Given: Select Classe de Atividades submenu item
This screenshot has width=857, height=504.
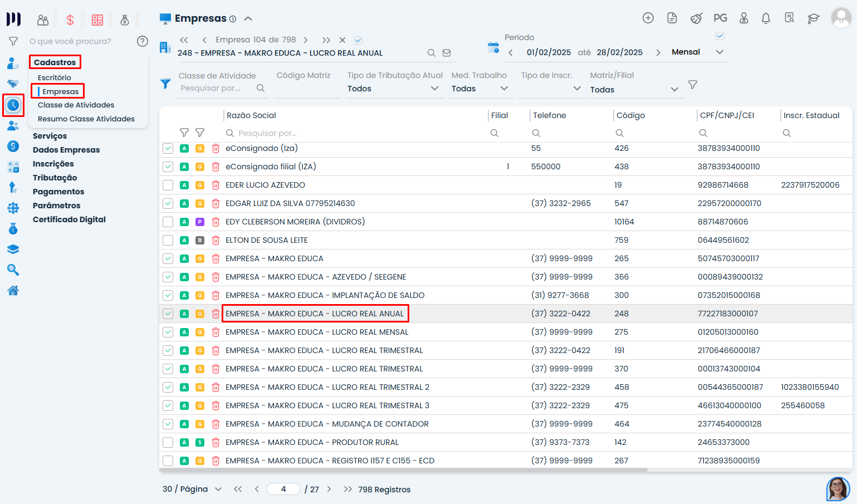Looking at the screenshot, I should (x=76, y=105).
